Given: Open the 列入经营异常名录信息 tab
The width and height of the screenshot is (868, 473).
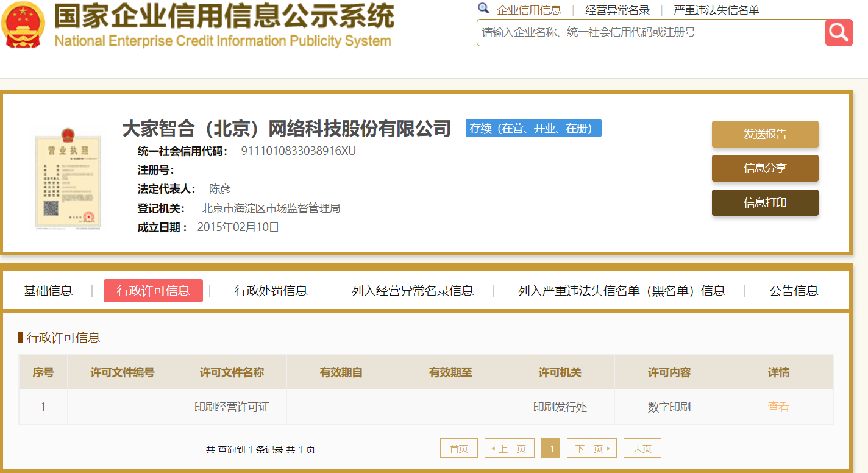Looking at the screenshot, I should 413,291.
